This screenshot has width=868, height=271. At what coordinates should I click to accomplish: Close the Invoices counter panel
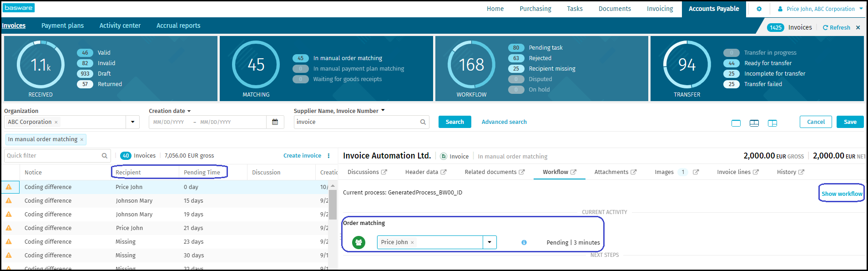click(858, 27)
